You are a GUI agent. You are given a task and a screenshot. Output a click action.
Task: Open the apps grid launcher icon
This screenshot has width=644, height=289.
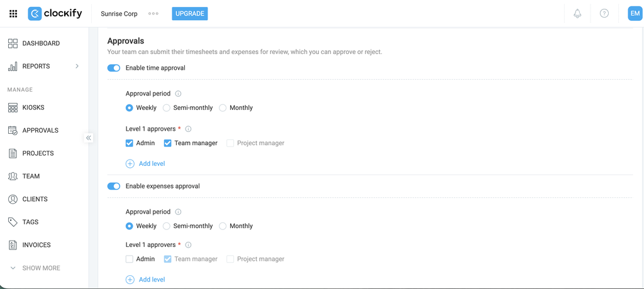[13, 14]
